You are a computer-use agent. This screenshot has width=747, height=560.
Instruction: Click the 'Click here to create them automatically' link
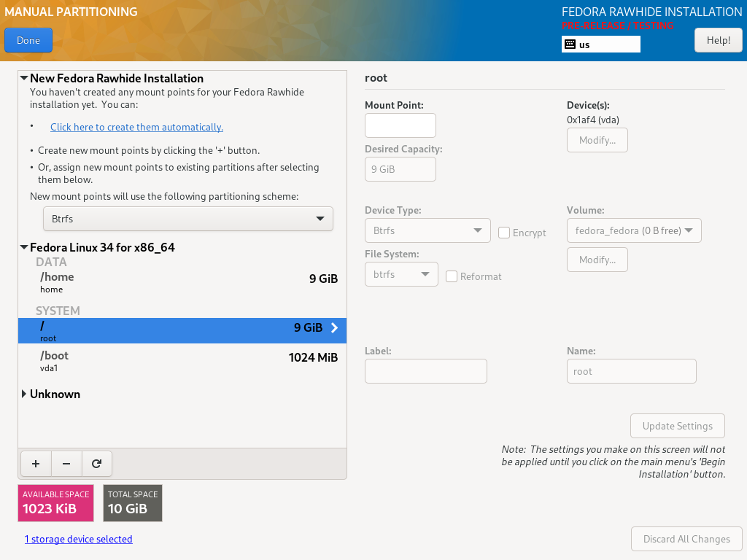coord(136,127)
